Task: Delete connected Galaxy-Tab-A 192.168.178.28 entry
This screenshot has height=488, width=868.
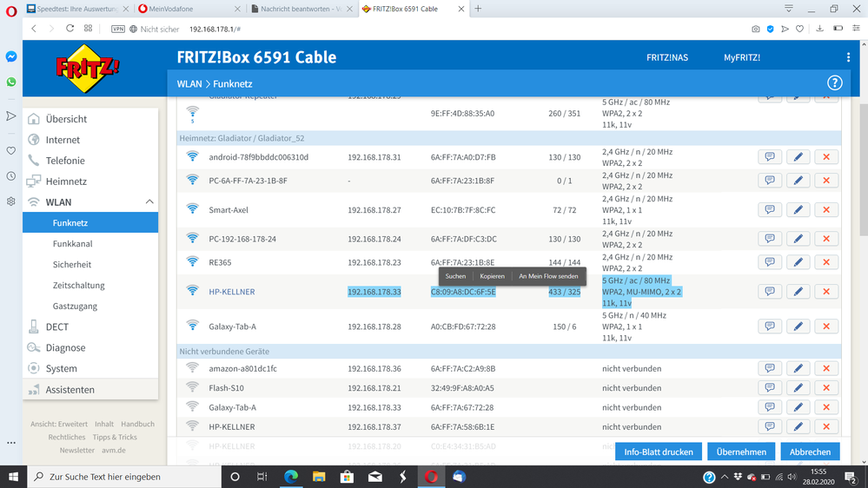Action: point(826,326)
